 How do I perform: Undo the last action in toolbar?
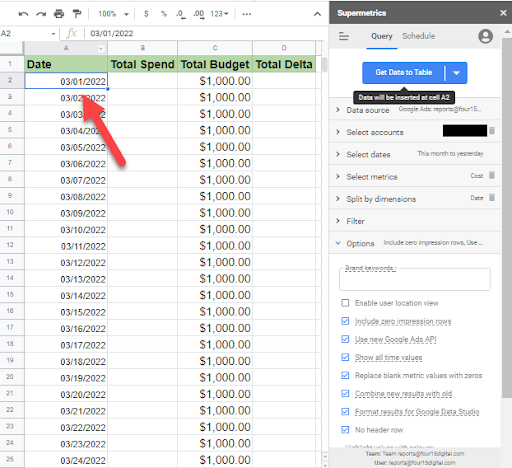23,14
